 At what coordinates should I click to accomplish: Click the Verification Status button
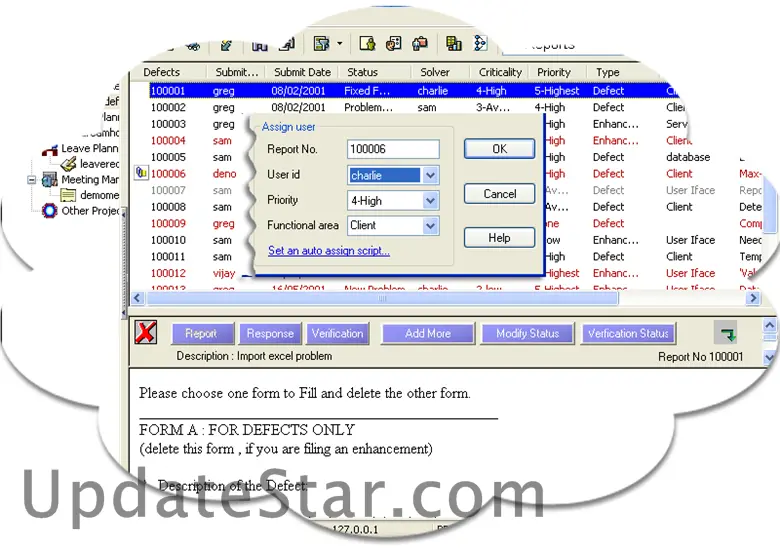coord(628,333)
